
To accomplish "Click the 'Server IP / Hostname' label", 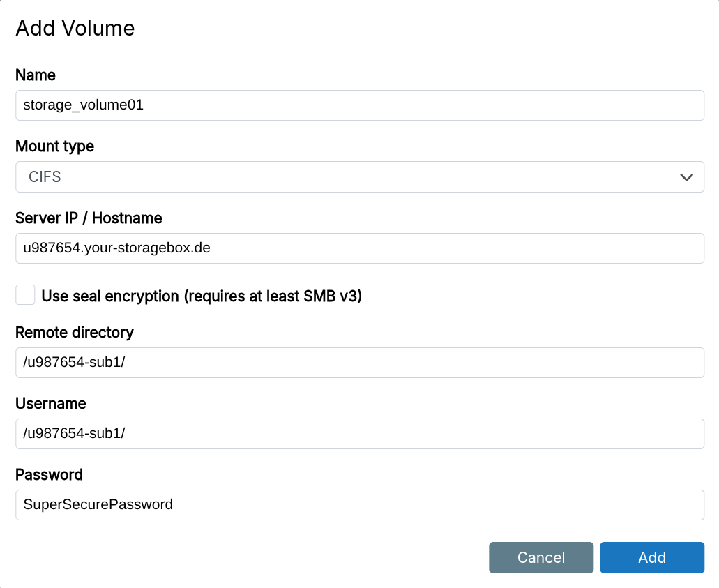I will click(89, 218).
